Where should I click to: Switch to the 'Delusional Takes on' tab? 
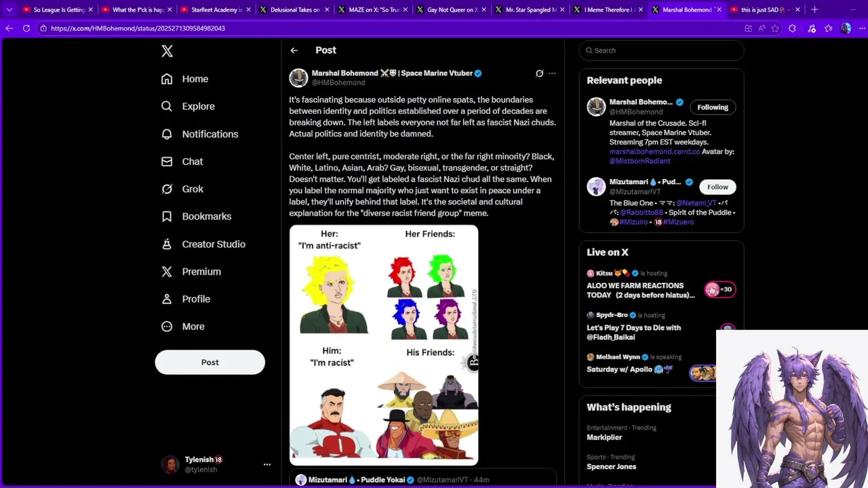[x=294, y=9]
